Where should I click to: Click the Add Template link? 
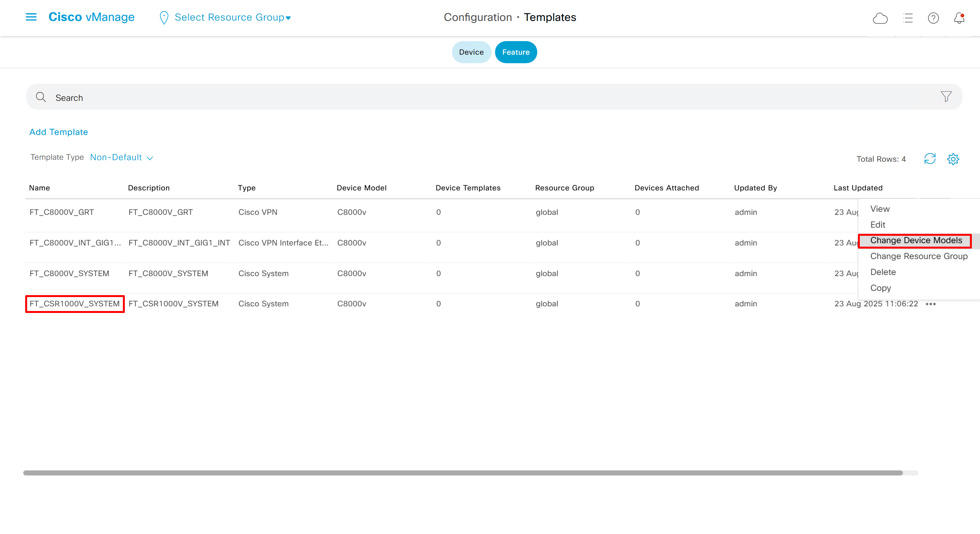click(x=59, y=132)
